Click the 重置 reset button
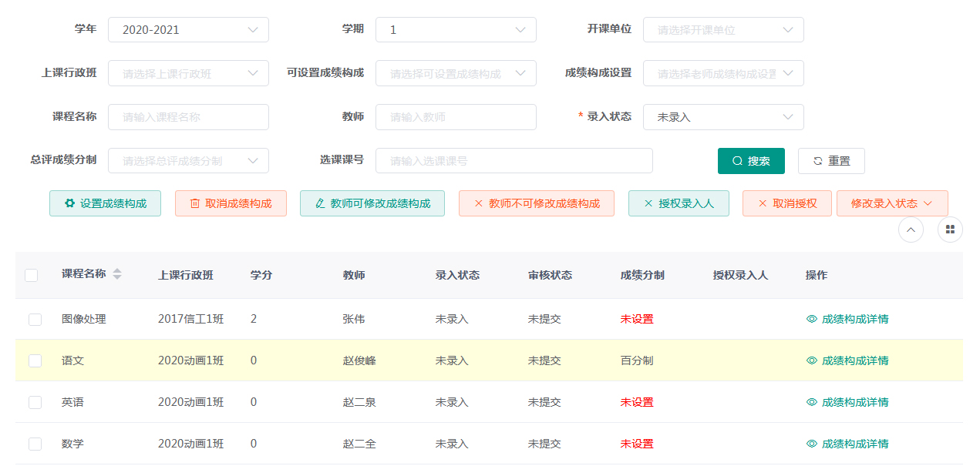The width and height of the screenshot is (980, 466). coord(830,161)
